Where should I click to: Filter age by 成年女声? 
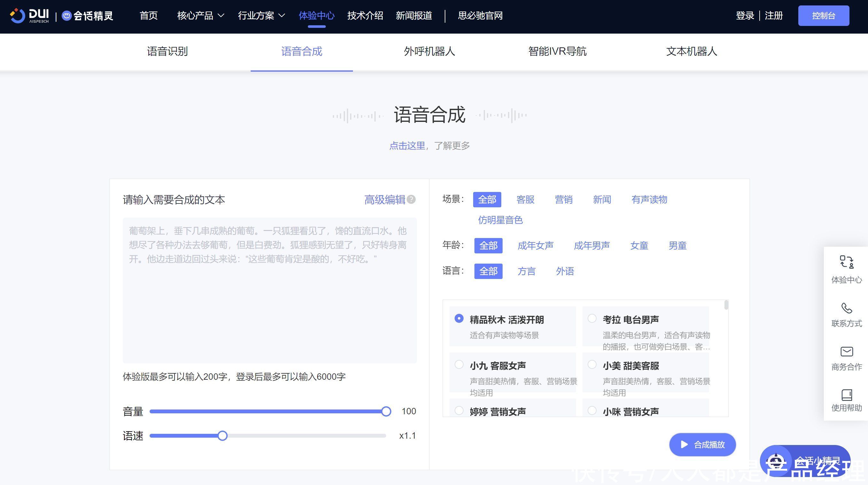[536, 245]
